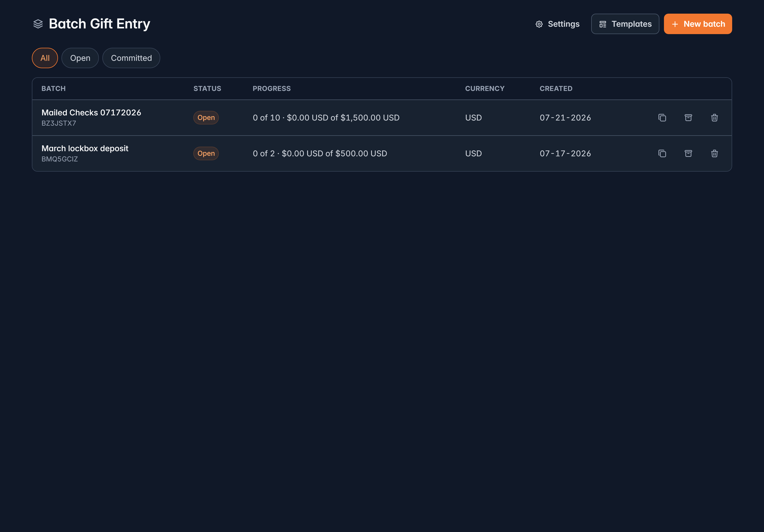Click the created date 07-21-2026
Image resolution: width=764 pixels, height=532 pixels.
[565, 118]
